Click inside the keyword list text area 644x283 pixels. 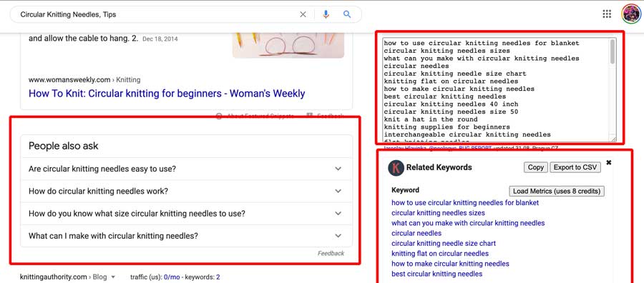pos(495,90)
